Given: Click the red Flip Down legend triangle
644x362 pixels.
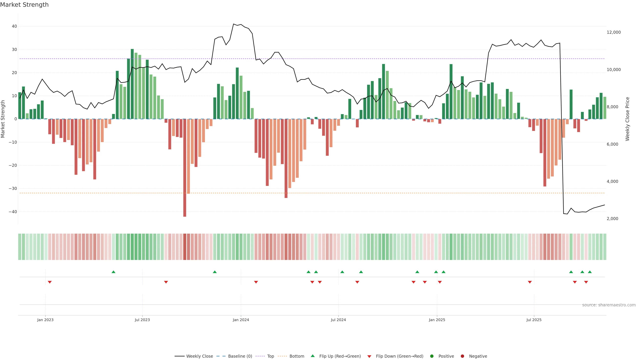Looking at the screenshot, I should click(369, 356).
